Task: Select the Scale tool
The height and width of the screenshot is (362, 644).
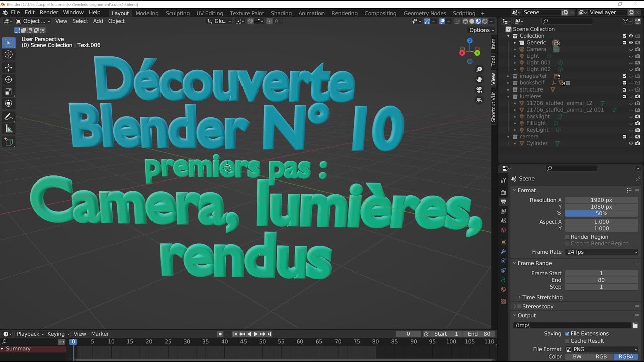Action: 9,92
